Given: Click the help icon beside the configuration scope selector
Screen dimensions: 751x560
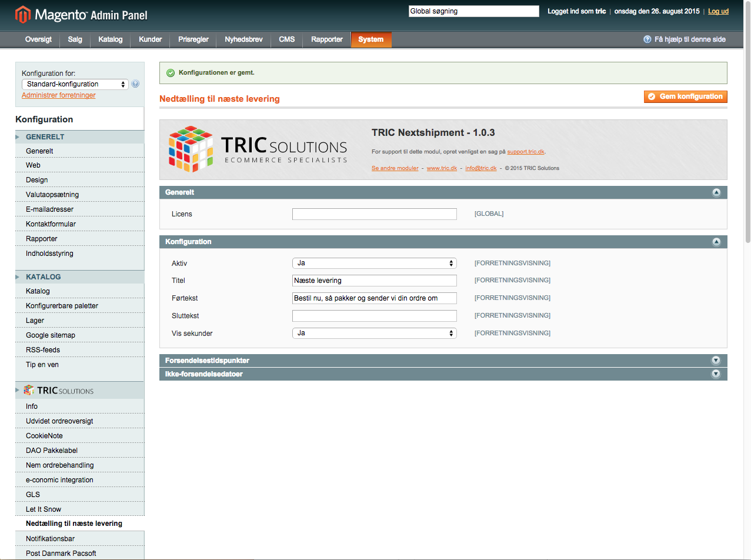Looking at the screenshot, I should click(135, 84).
